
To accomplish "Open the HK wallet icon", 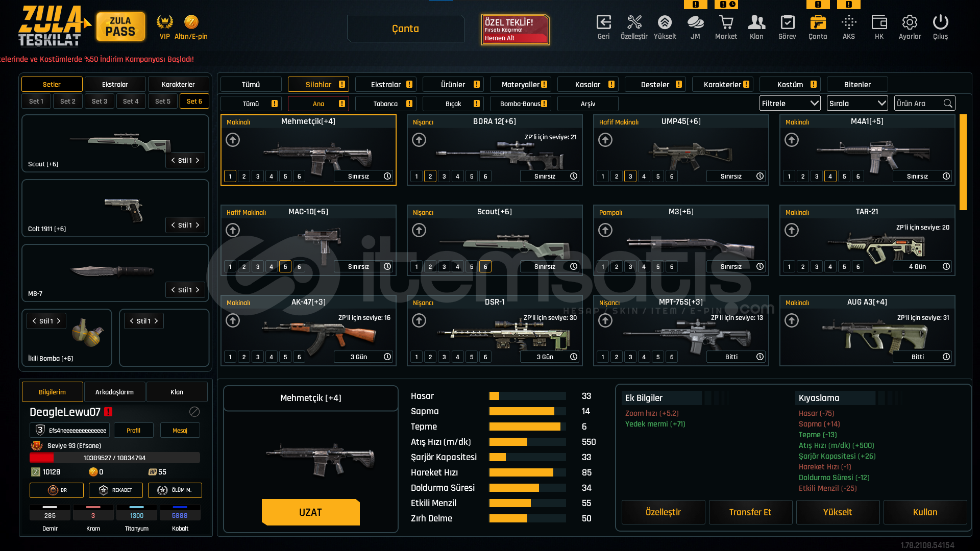I will (x=879, y=22).
